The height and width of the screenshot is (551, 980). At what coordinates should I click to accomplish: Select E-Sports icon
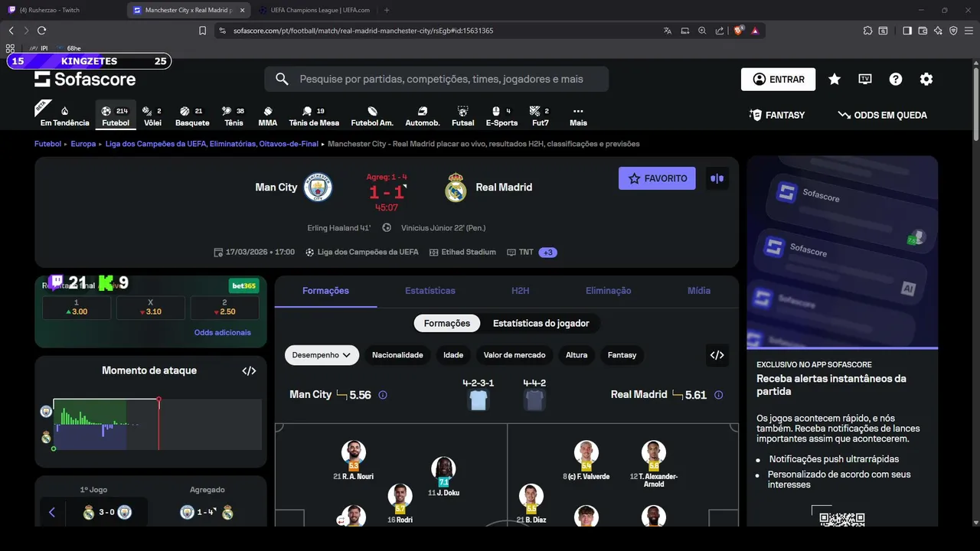(x=501, y=116)
